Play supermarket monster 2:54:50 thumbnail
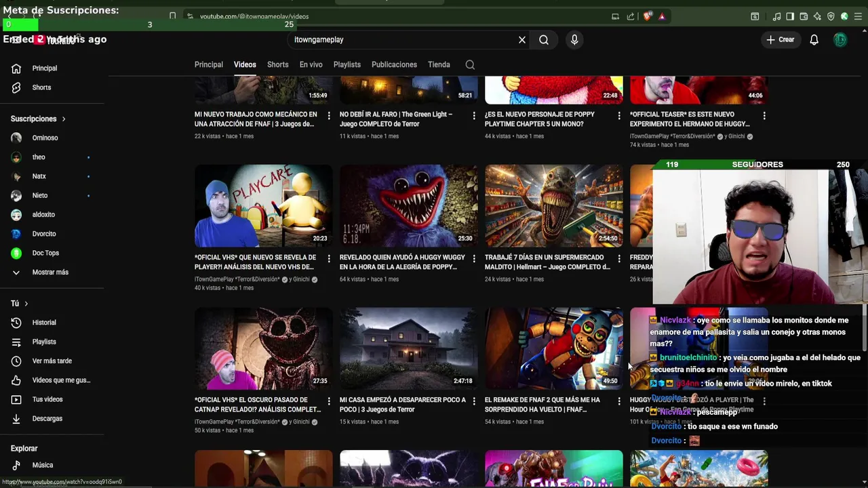 554,206
